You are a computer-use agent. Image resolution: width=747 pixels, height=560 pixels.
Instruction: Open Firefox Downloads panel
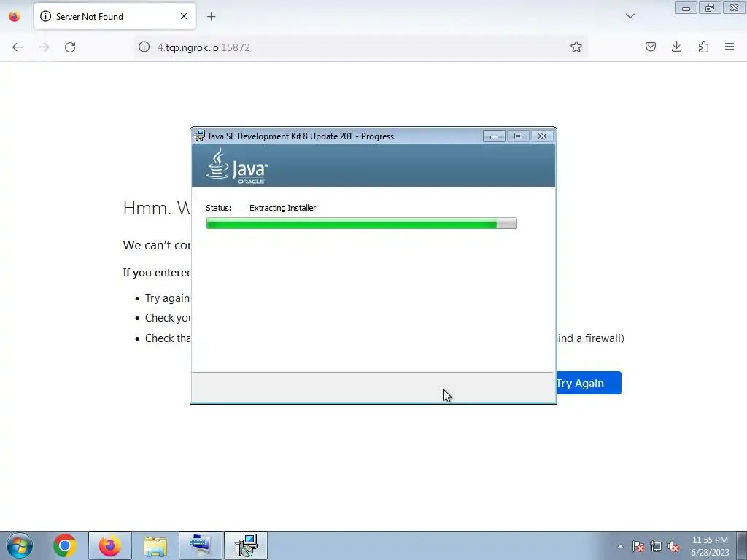tap(676, 47)
